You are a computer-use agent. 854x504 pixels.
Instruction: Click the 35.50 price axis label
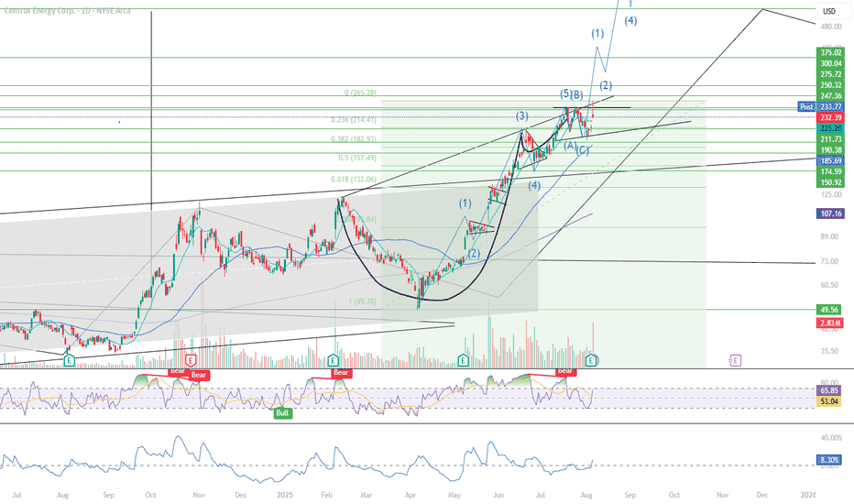click(829, 352)
